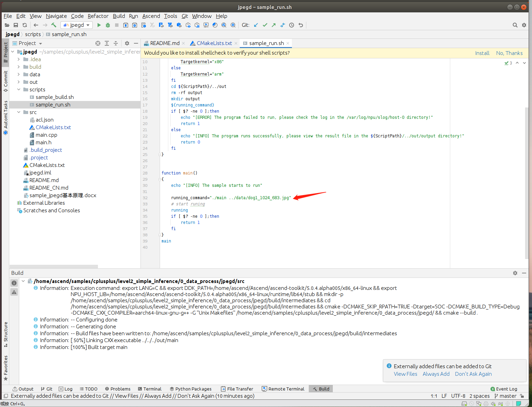Click the horizontal scrollbar in the Project panel
Screen dimensions: 532x407
(54, 267)
